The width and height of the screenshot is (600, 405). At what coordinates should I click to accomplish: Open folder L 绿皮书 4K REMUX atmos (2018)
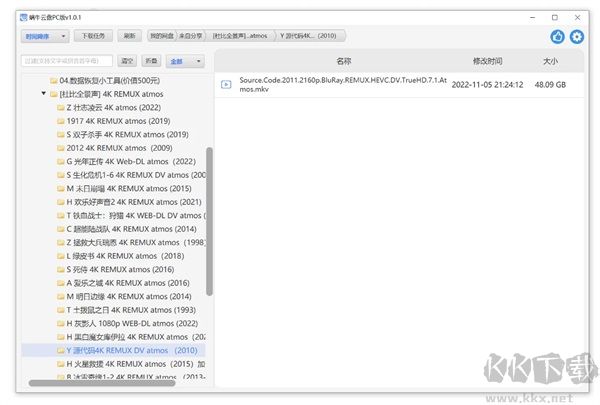click(125, 256)
